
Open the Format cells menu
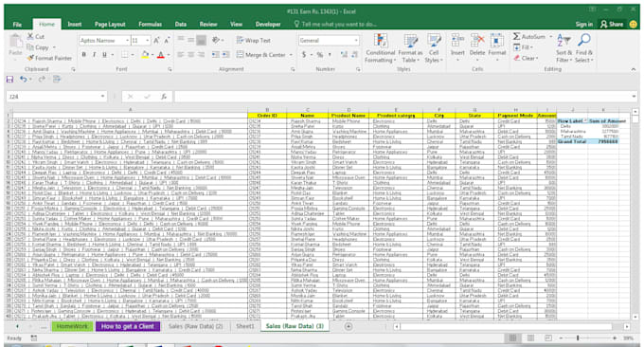pos(497,48)
